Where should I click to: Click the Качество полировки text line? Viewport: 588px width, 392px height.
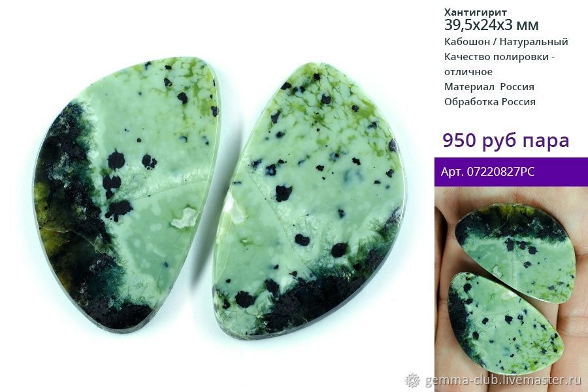[500, 57]
